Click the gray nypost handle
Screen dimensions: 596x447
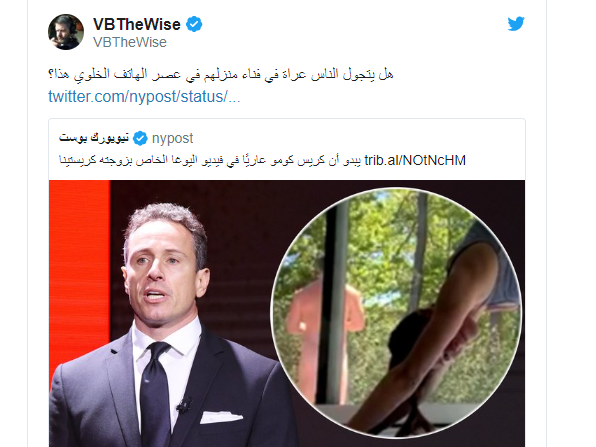(172, 138)
